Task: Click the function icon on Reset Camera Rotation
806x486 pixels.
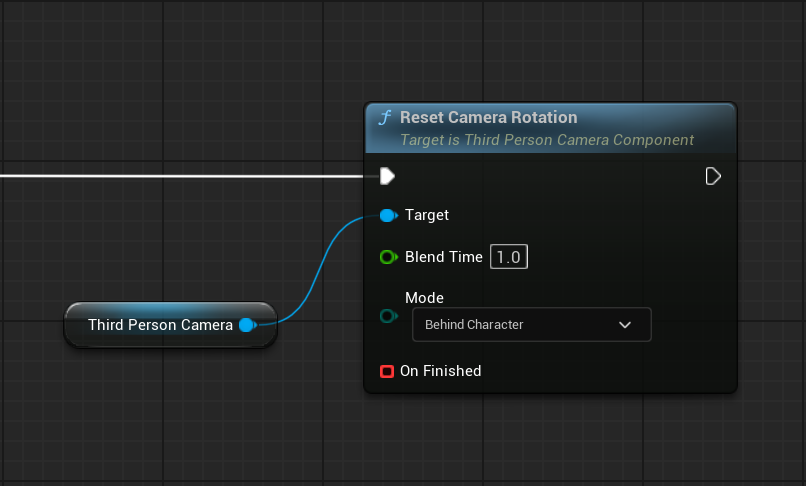Action: point(384,118)
